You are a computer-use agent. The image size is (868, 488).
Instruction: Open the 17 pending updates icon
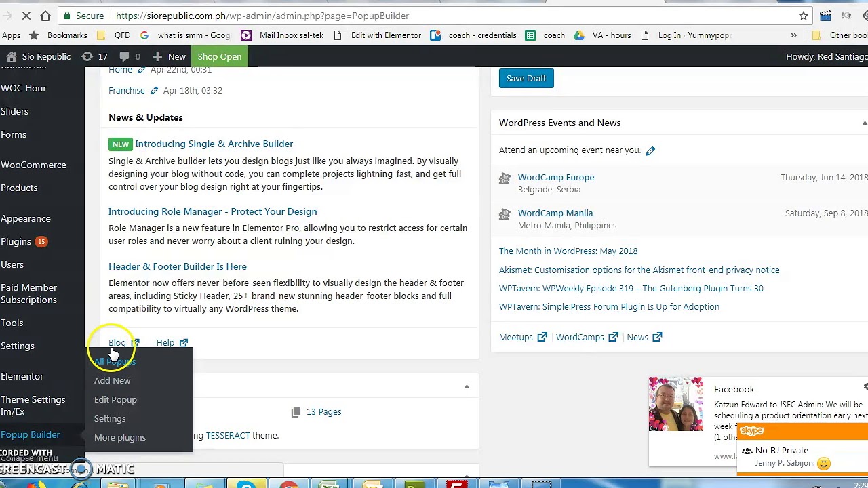click(x=95, y=56)
